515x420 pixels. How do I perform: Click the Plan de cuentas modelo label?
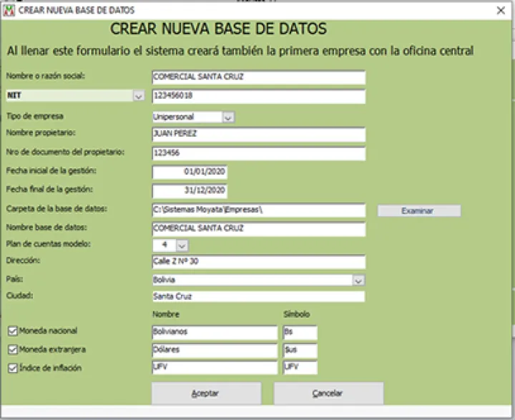tap(49, 244)
